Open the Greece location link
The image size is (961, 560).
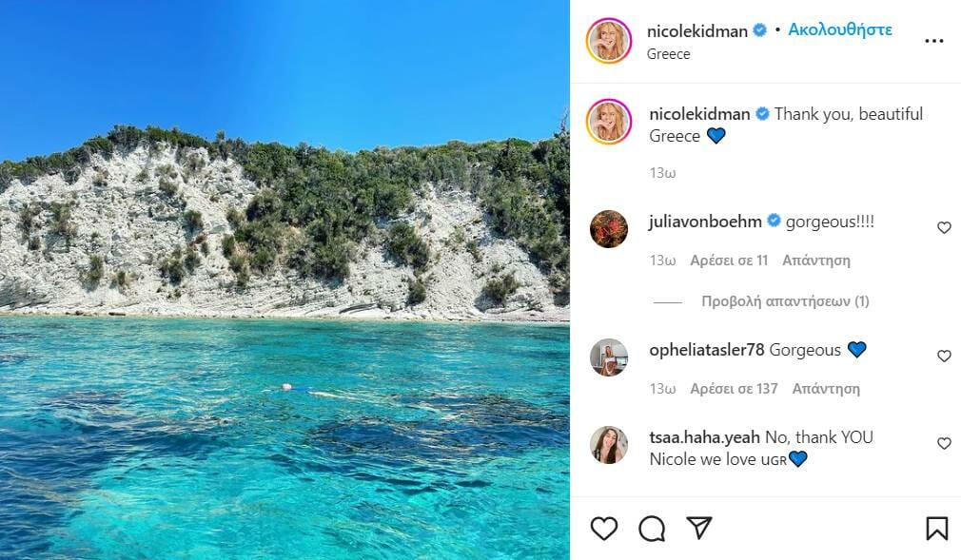coord(669,54)
